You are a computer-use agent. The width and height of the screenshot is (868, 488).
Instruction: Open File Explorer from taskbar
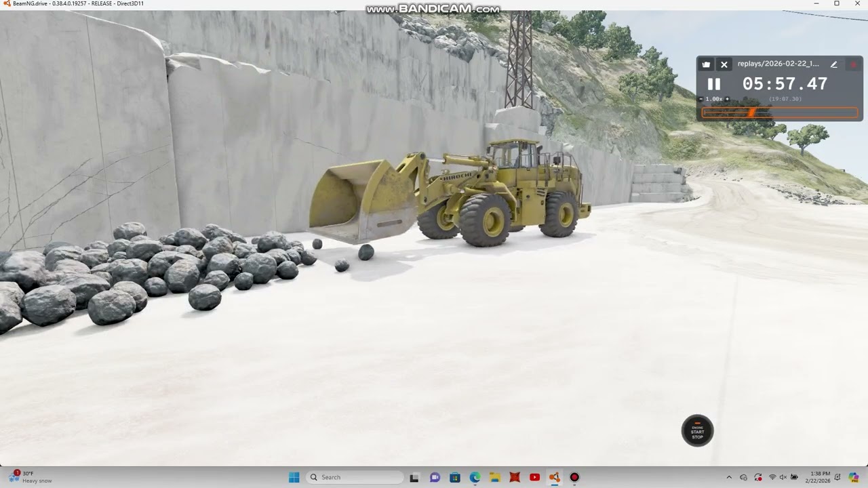pos(494,477)
